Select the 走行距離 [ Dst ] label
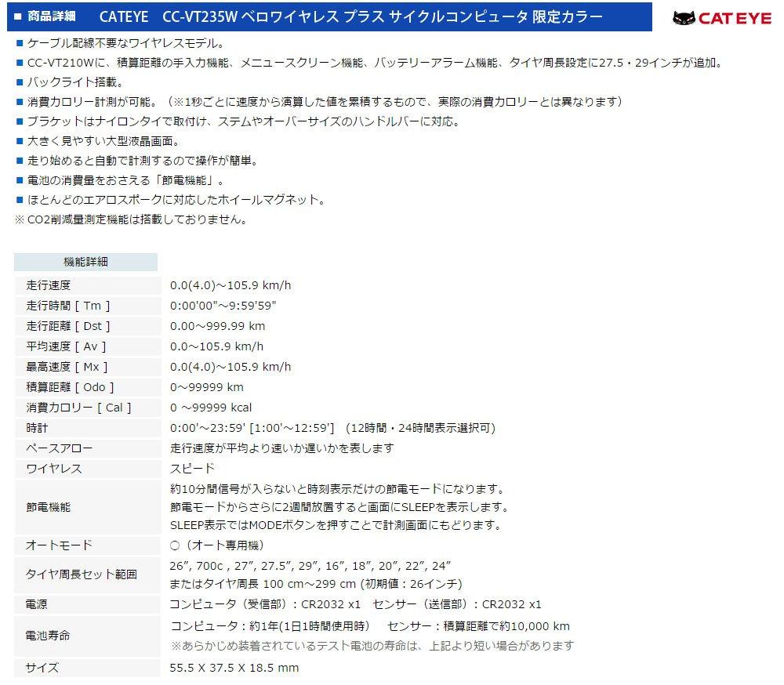Image resolution: width=784 pixels, height=685 pixels. pyautogui.click(x=67, y=326)
